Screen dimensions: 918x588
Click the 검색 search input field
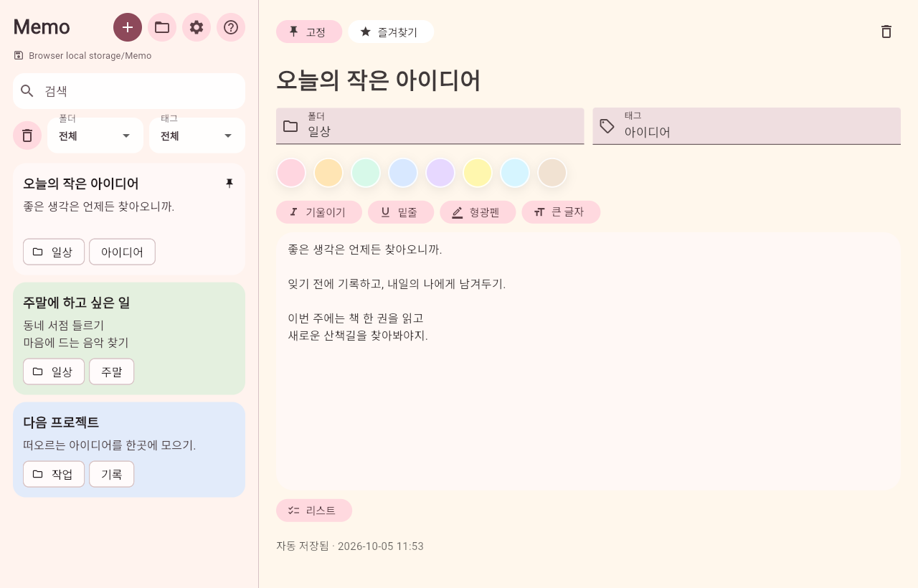[129, 91]
